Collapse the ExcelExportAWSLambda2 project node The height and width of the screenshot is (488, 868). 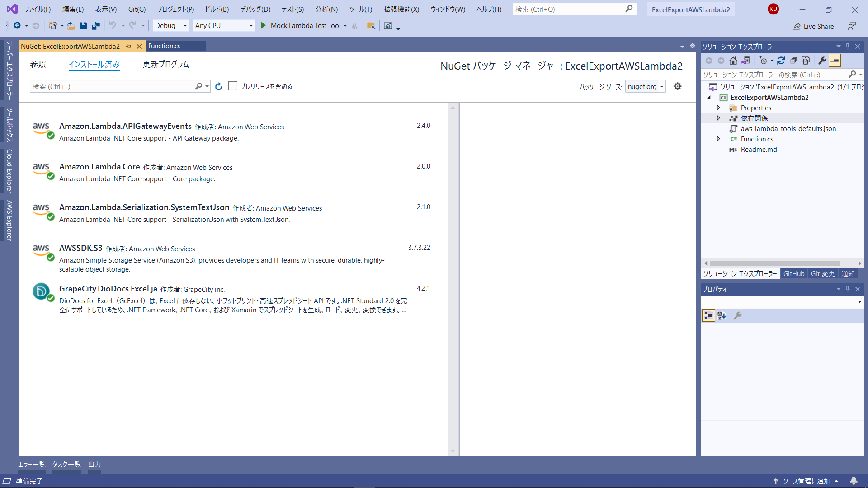click(x=709, y=97)
